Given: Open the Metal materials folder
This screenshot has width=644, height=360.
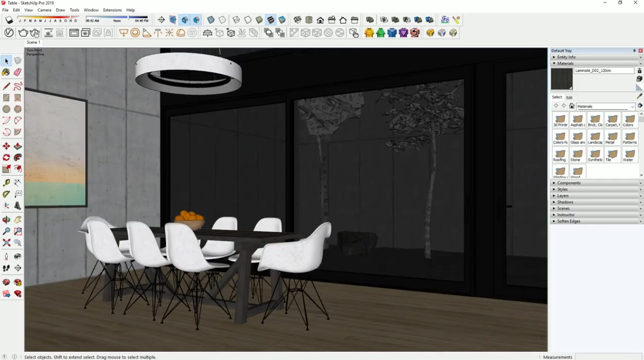Looking at the screenshot, I should pyautogui.click(x=612, y=138).
